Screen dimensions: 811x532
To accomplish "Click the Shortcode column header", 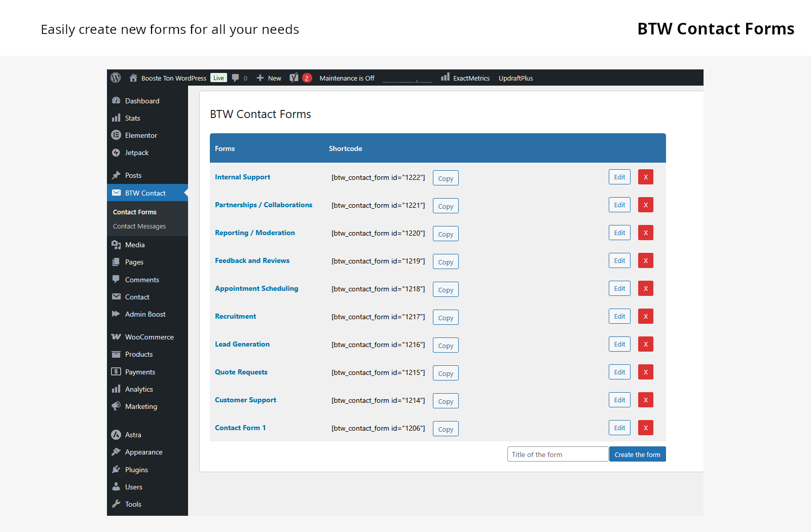I will pyautogui.click(x=345, y=148).
